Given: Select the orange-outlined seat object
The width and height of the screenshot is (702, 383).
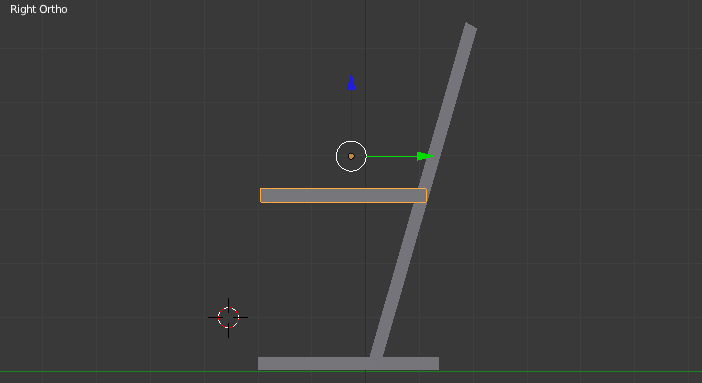Looking at the screenshot, I should (343, 196).
